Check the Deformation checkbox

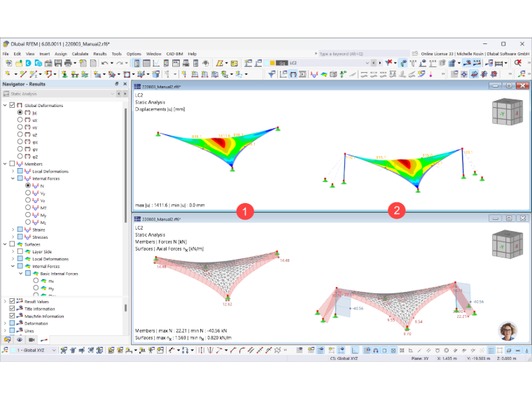(x=12, y=323)
